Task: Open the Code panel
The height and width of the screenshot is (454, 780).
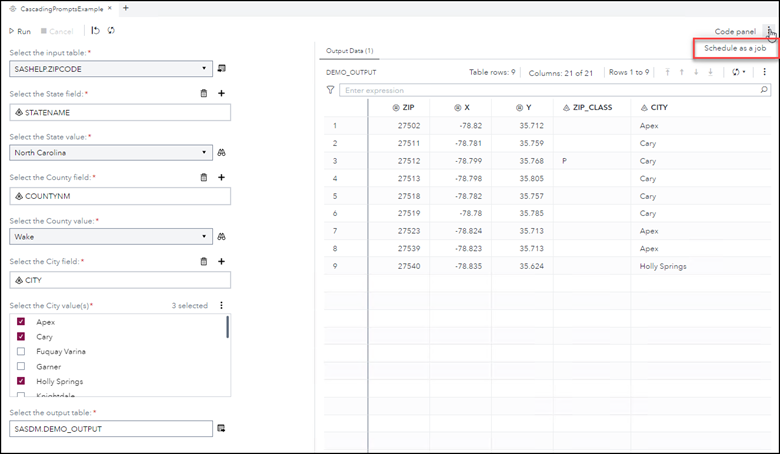Action: pyautogui.click(x=735, y=31)
